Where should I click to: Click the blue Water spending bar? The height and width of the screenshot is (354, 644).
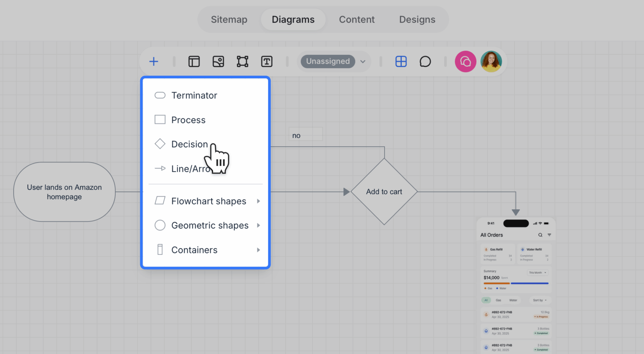530,284
